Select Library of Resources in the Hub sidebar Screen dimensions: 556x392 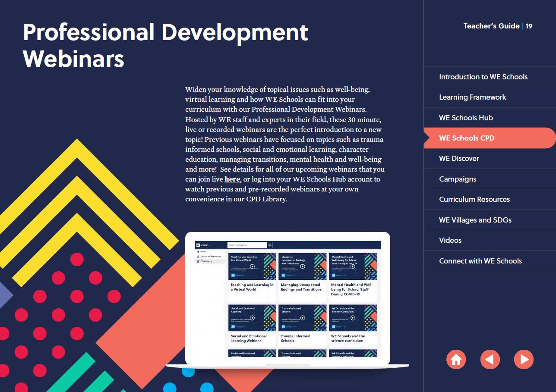(209, 256)
